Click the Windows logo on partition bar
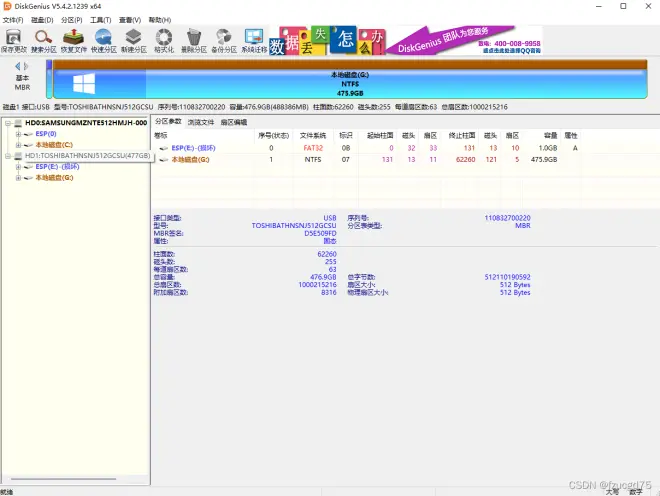 (x=84, y=84)
